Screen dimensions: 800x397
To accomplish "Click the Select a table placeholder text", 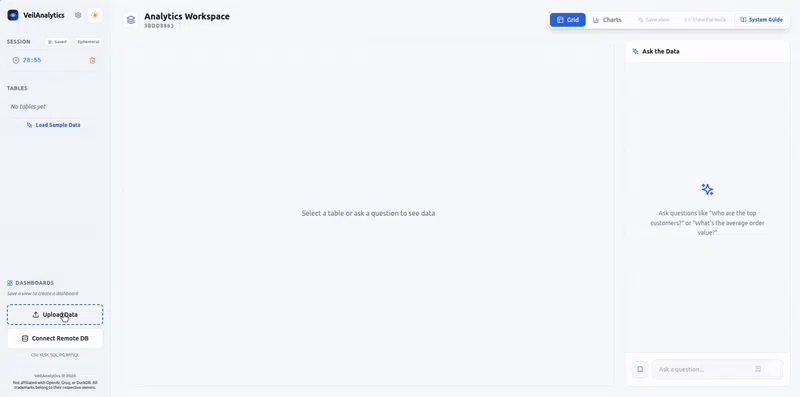I will point(368,213).
